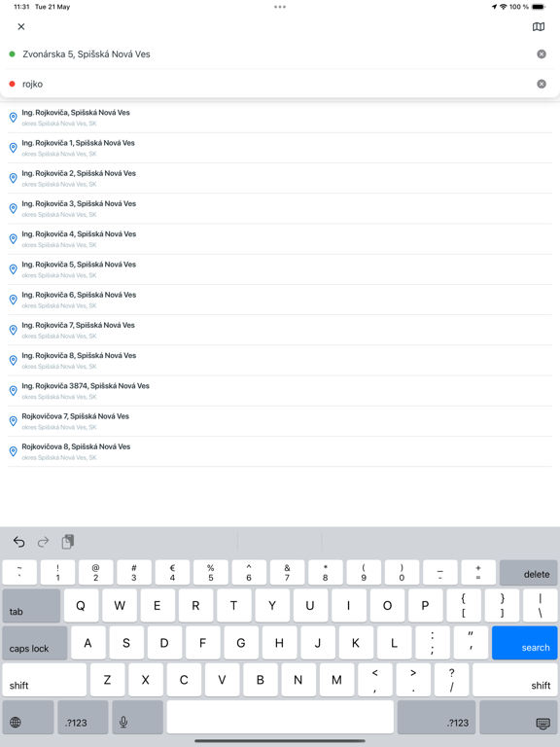
Task: Choose Ing. Rojkoviča 4, Spišská Nová Ves
Action: [280, 239]
